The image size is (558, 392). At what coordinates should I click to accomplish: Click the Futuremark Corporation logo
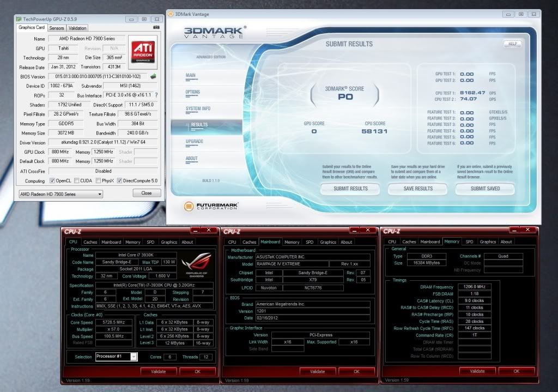coord(211,206)
